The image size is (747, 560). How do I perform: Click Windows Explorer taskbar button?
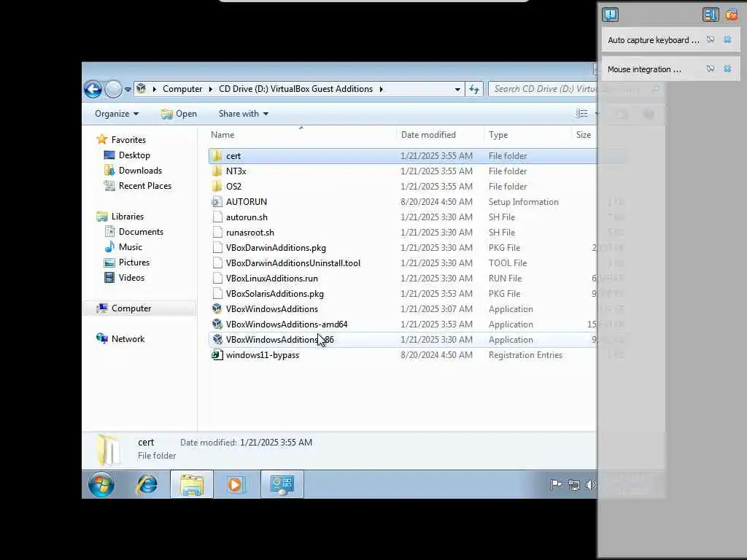192,484
